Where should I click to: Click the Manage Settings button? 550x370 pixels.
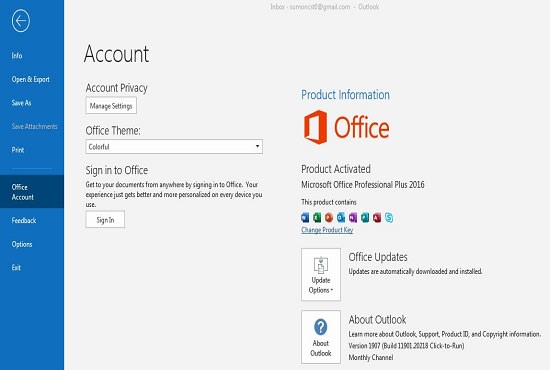click(111, 106)
